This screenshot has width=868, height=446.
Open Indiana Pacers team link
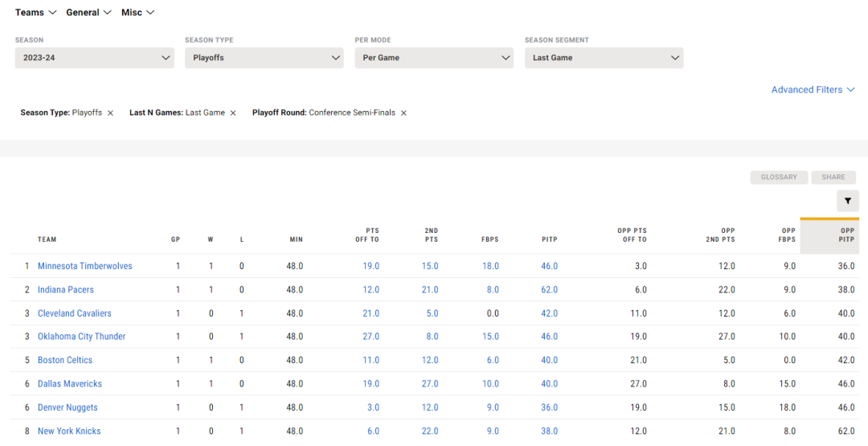[x=65, y=289]
